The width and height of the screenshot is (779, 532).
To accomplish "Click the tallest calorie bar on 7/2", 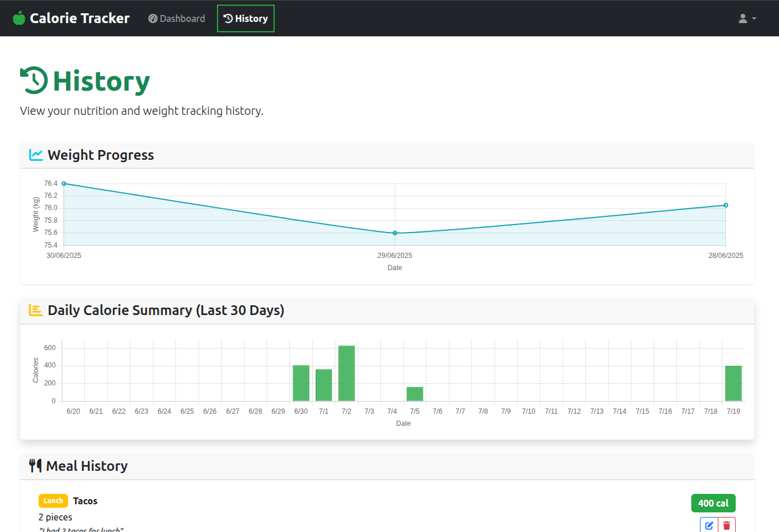I will point(346,373).
